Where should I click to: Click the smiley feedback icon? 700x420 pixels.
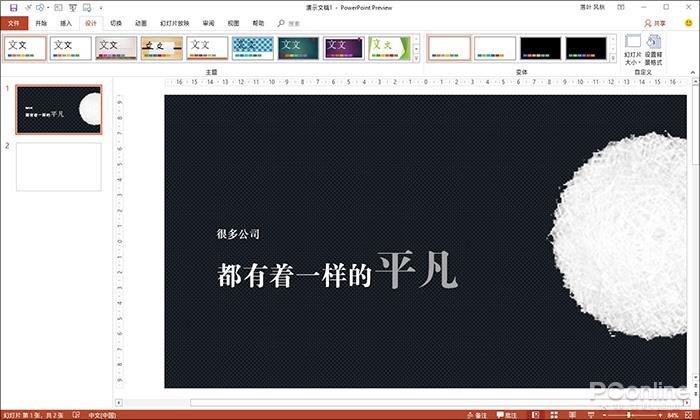pos(688,21)
